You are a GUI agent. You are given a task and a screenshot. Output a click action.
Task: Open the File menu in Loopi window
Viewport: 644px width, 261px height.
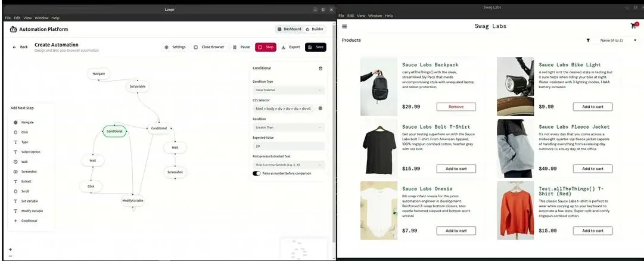[8, 18]
